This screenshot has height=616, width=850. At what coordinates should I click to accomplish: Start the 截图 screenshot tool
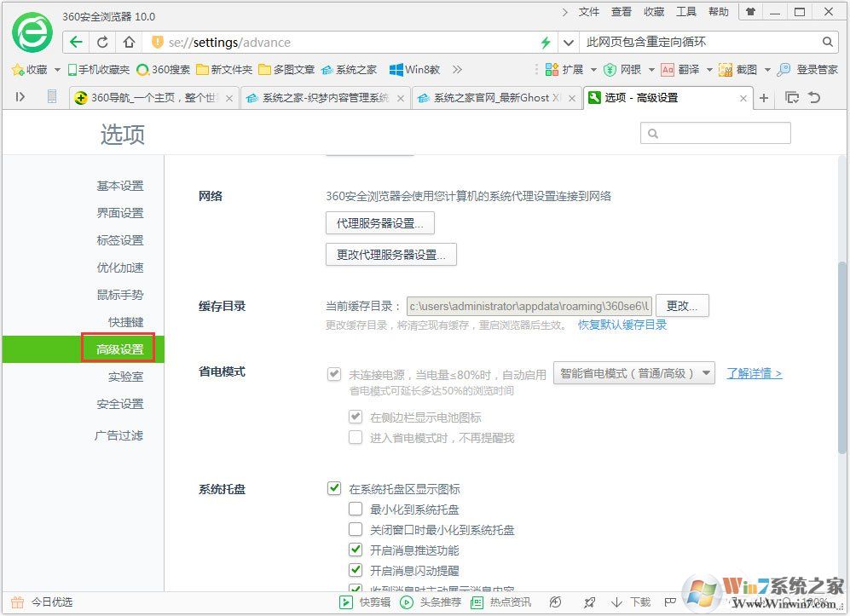tap(747, 70)
